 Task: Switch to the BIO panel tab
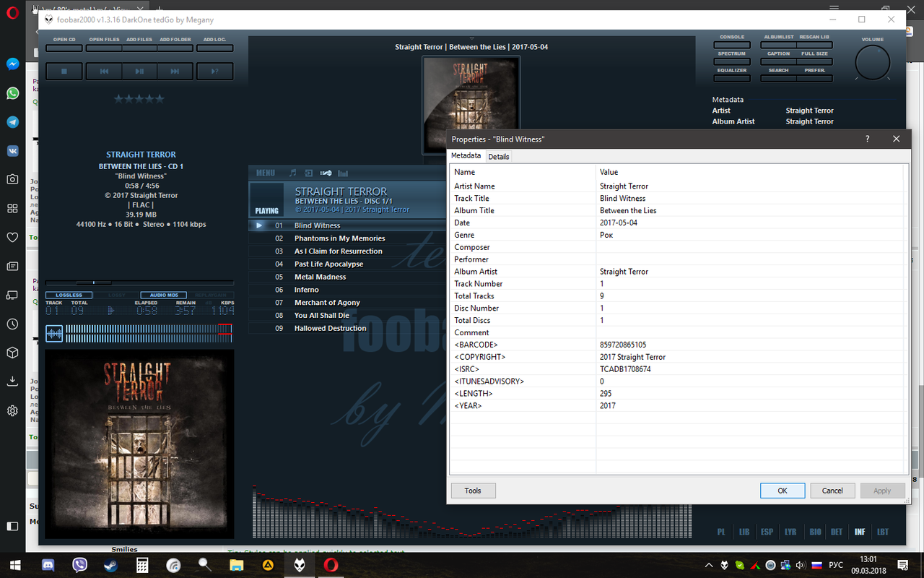[x=815, y=532]
